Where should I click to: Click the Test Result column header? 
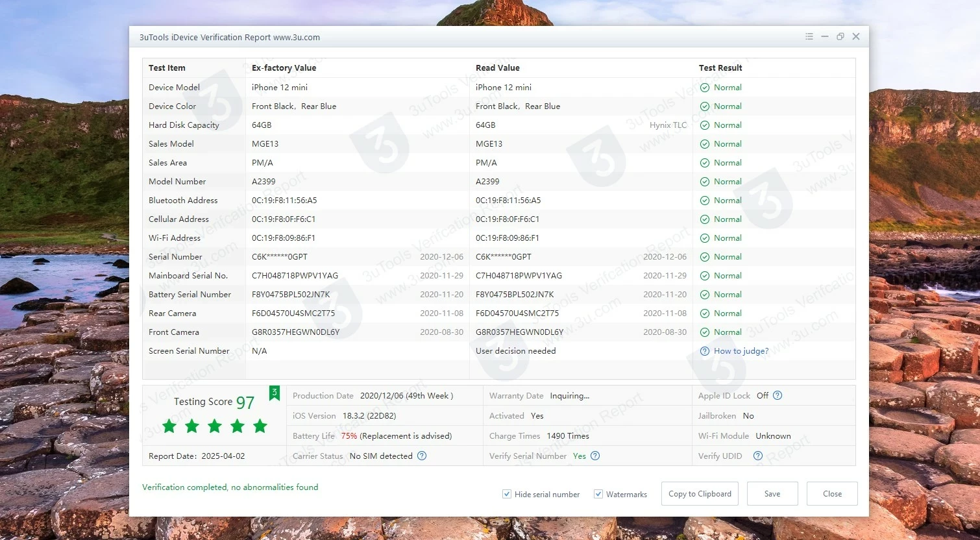pos(720,68)
